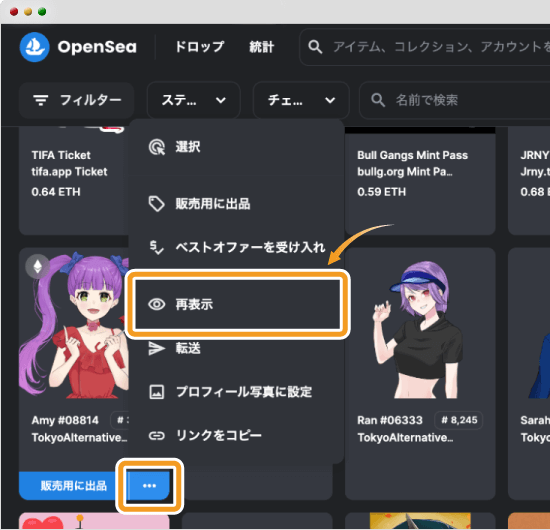Click the 0.64 ETH price
The height and width of the screenshot is (530, 550).
[56, 192]
